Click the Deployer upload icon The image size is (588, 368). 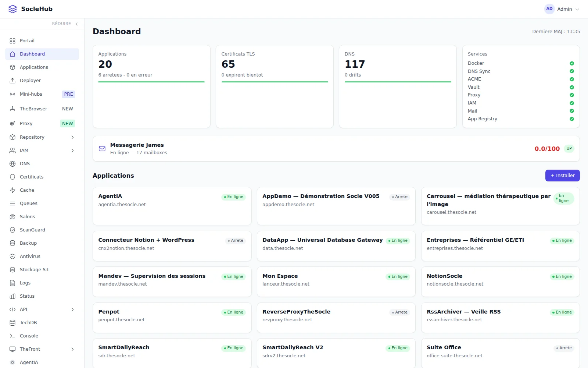pyautogui.click(x=12, y=81)
